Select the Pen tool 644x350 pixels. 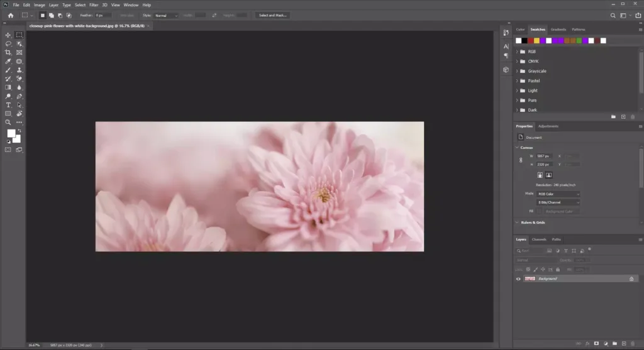pos(19,96)
